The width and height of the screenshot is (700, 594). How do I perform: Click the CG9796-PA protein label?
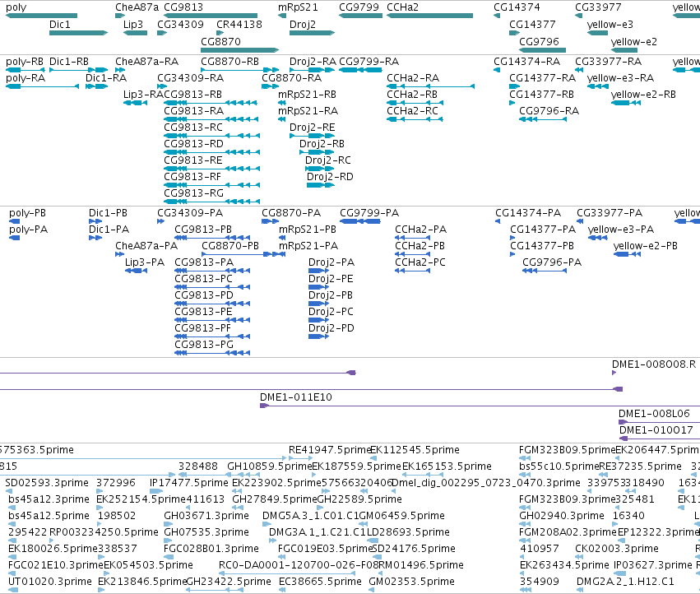point(552,262)
